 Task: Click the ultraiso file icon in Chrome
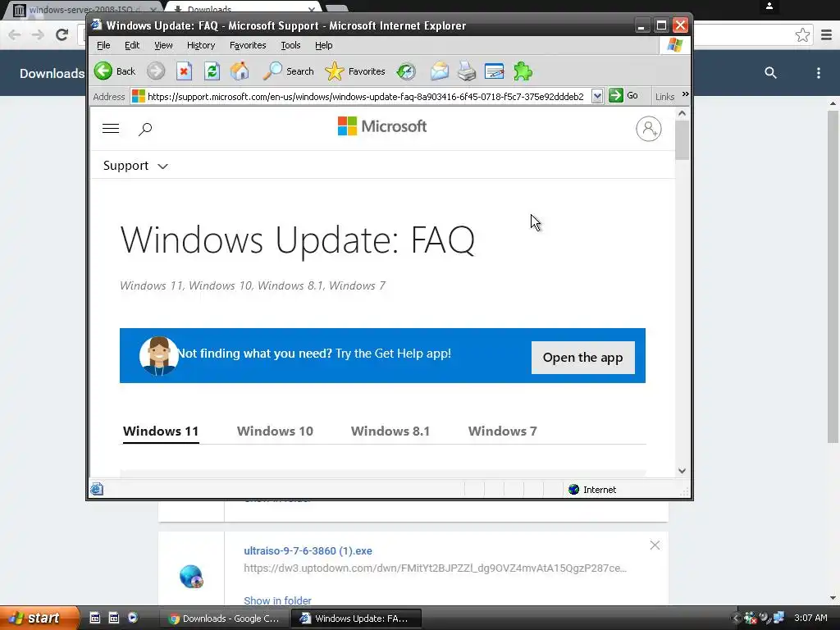coord(190,577)
